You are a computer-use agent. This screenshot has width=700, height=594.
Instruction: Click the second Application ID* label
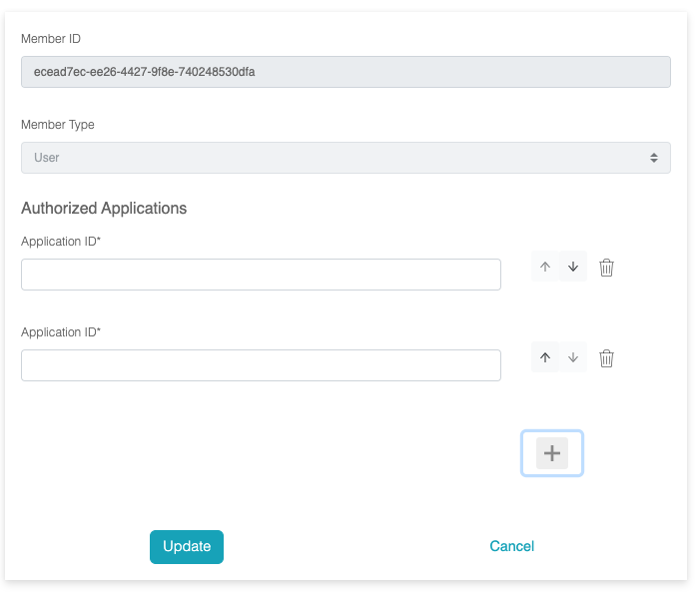(x=61, y=332)
